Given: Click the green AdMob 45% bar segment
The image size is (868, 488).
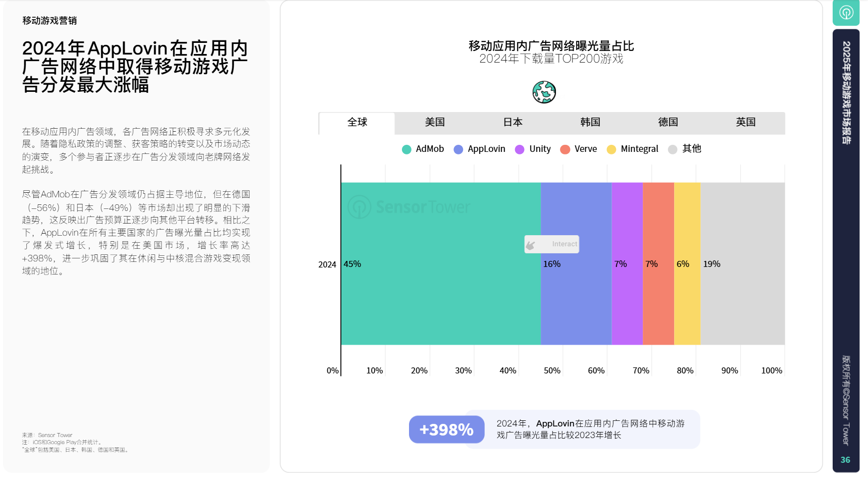Looking at the screenshot, I should click(x=440, y=293).
